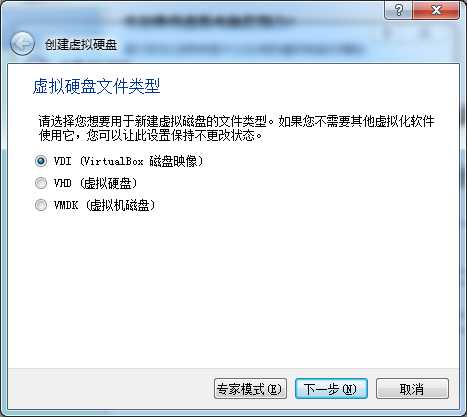Image resolution: width=467 pixels, height=417 pixels.
Task: Click the gray button bar left of 专家模式
Action: (111, 389)
